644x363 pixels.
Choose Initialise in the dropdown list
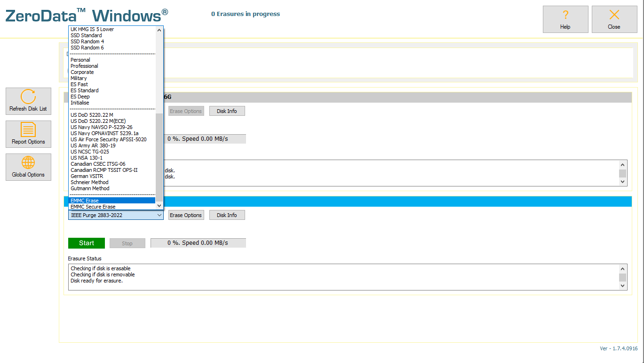click(x=112, y=103)
